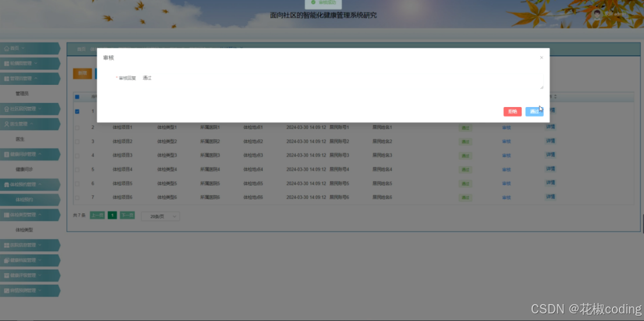Check the checkbox for 体检项目1 row
This screenshot has width=644, height=321.
pyautogui.click(x=77, y=127)
